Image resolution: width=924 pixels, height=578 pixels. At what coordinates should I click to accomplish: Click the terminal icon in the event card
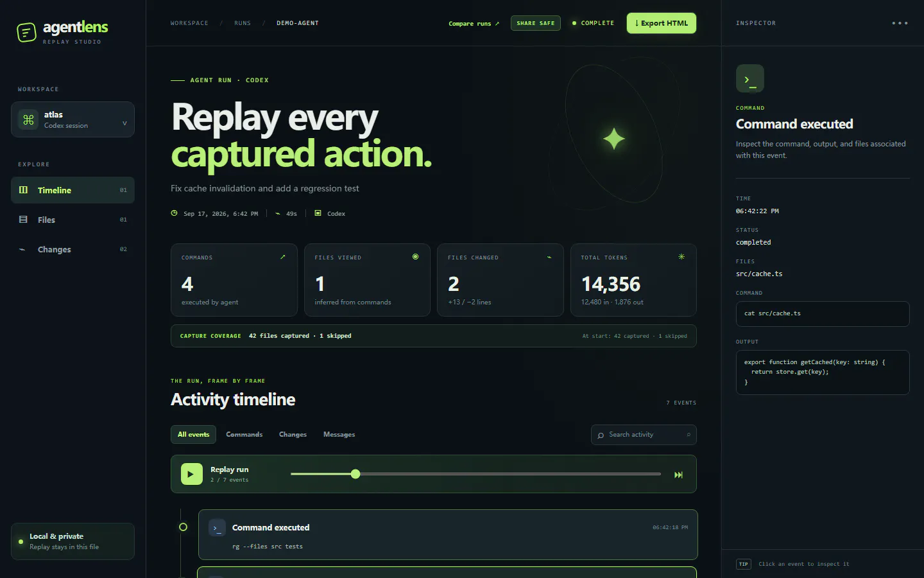point(218,528)
